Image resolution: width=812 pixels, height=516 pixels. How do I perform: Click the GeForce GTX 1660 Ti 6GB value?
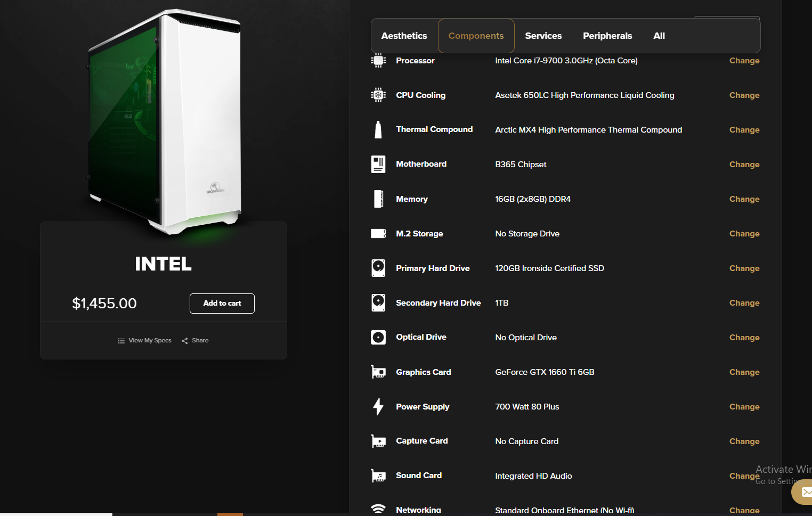point(545,372)
